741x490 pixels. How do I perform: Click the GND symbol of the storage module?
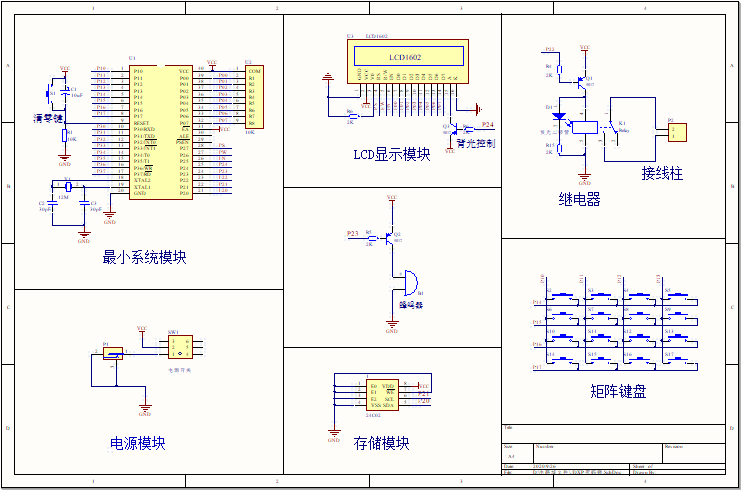coord(334,435)
